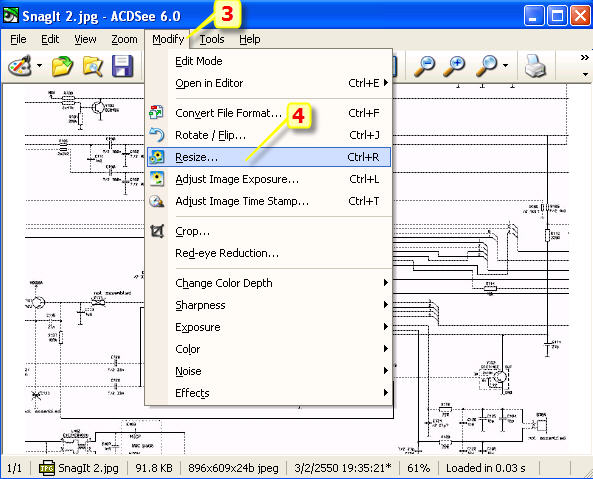Click the zoom out magnifier icon
This screenshot has width=593, height=479.
click(424, 66)
